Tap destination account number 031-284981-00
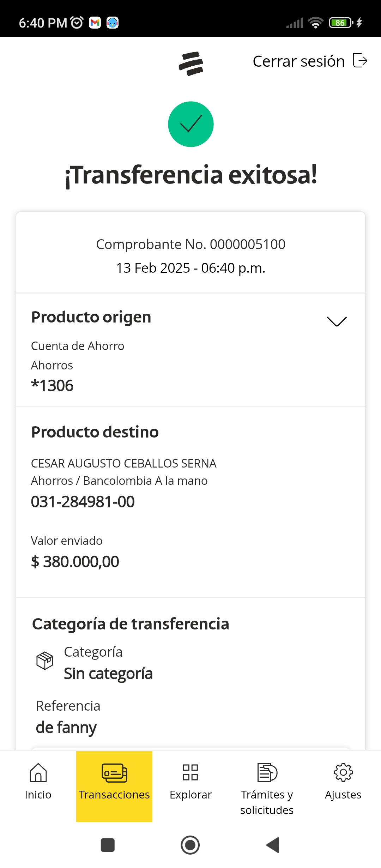The width and height of the screenshot is (381, 868). [x=83, y=501]
